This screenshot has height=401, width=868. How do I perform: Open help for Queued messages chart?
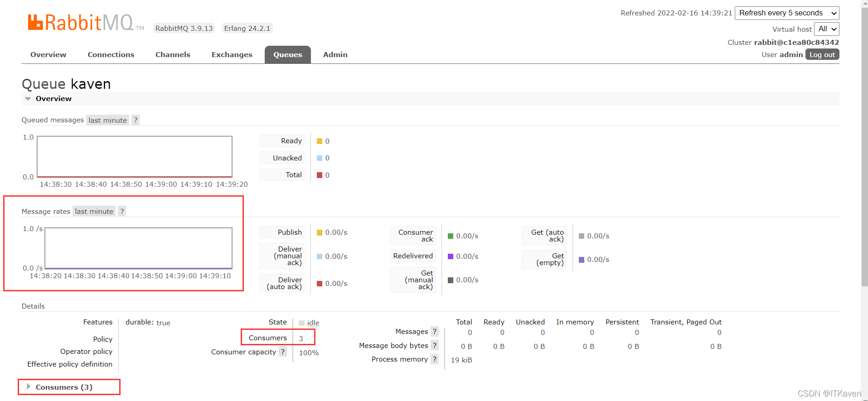[135, 120]
